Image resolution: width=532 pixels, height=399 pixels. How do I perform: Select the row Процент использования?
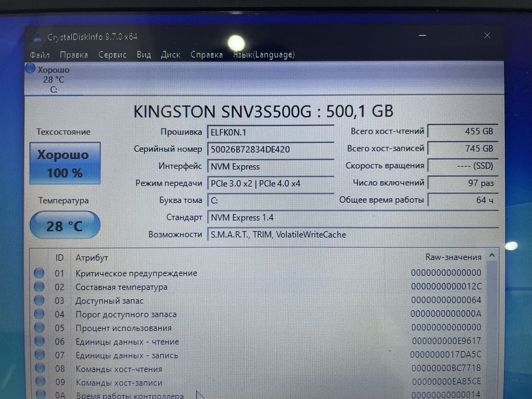tap(258, 327)
